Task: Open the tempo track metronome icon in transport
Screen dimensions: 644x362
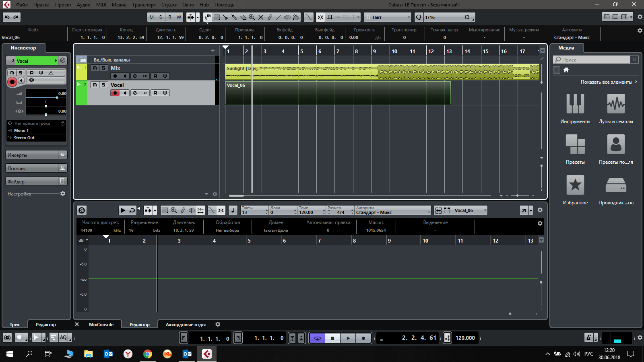Action: tap(447, 338)
